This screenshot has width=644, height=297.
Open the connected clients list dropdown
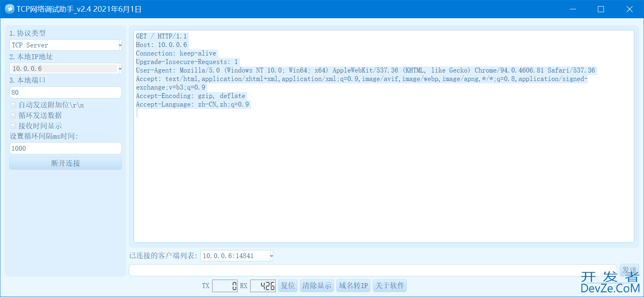tap(237, 256)
